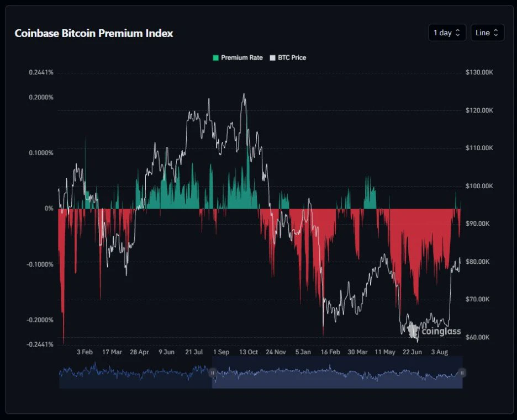Toggle the Premium Rate legend series
Screen dimensions: 517x420
coord(238,57)
